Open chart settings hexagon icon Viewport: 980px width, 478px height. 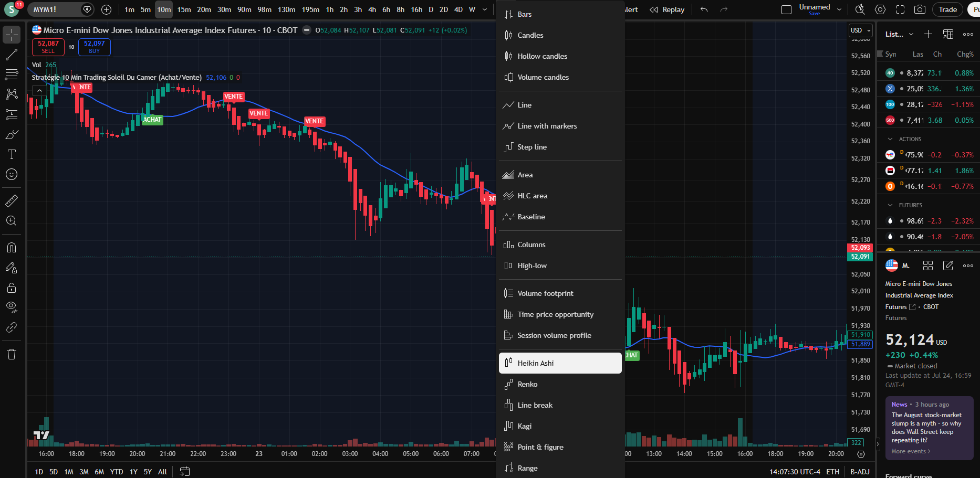[880, 9]
